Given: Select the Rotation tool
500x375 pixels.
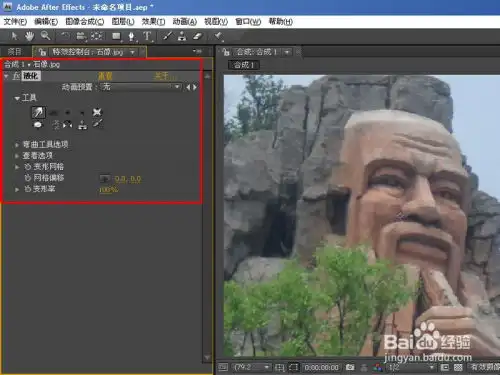Looking at the screenshot, I should pyautogui.click(x=65, y=36).
